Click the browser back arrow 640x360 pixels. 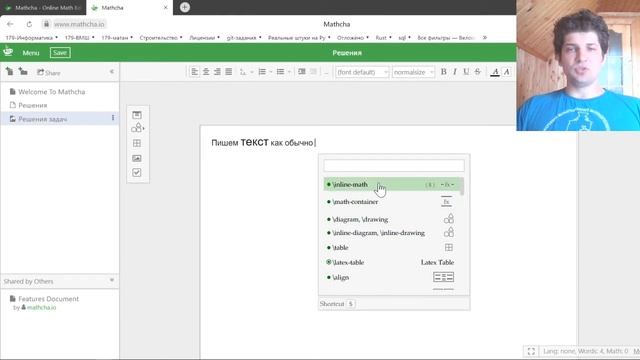click(10, 24)
